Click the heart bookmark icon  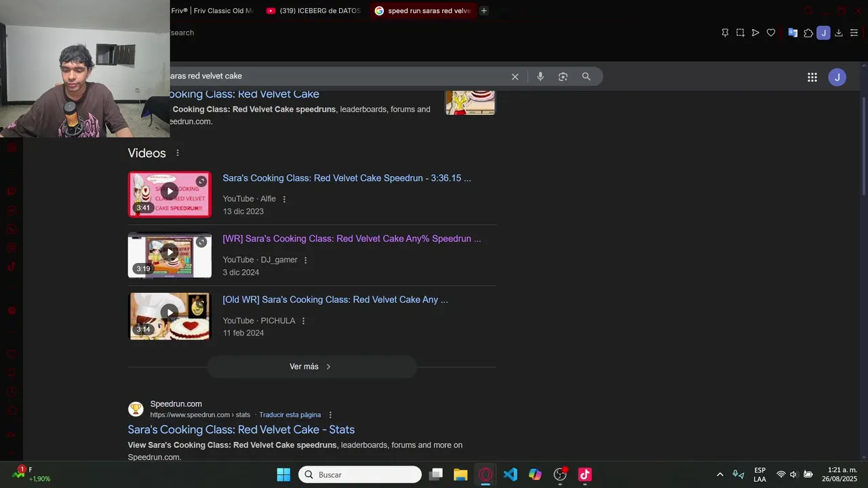coord(771,33)
